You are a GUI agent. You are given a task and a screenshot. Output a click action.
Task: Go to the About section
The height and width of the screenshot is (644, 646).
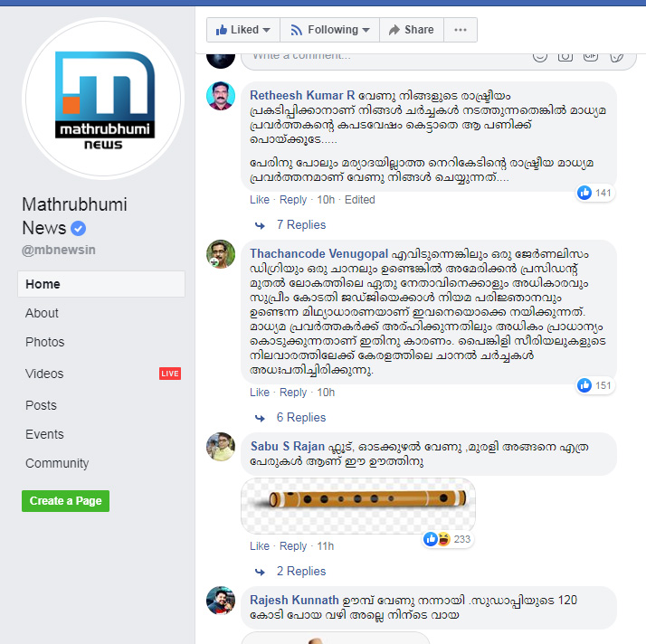coord(42,313)
